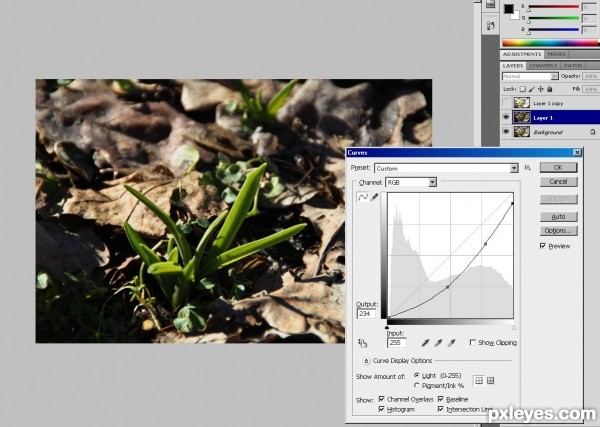Click the color spectrum ramp
Image resolution: width=600 pixels, height=427 pixels.
click(x=551, y=43)
